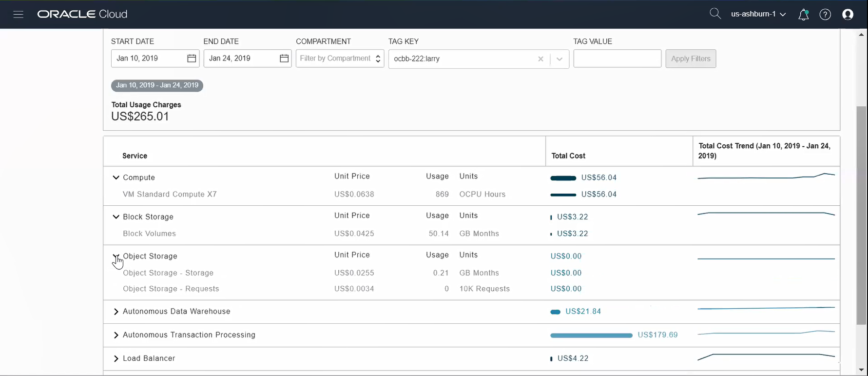Open the user profile avatar menu
This screenshot has width=868, height=376.
(848, 15)
